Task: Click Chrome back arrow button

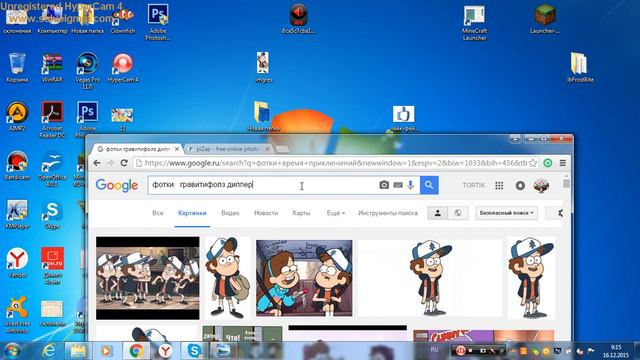Action: pyautogui.click(x=97, y=163)
